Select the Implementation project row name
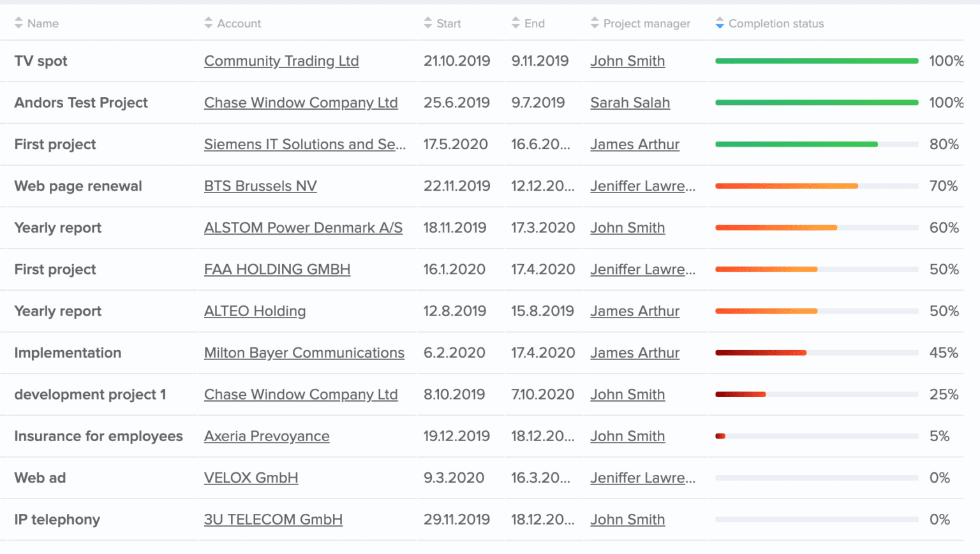 (68, 353)
